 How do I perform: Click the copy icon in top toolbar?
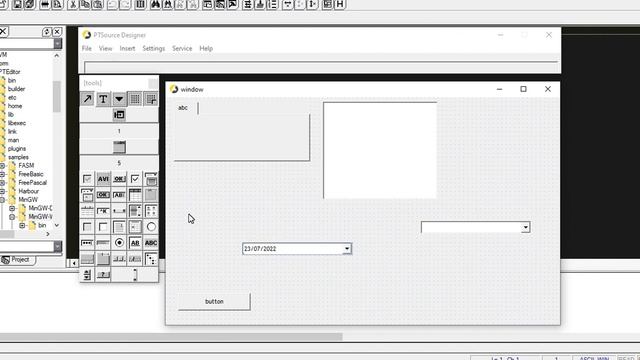(85, 4)
